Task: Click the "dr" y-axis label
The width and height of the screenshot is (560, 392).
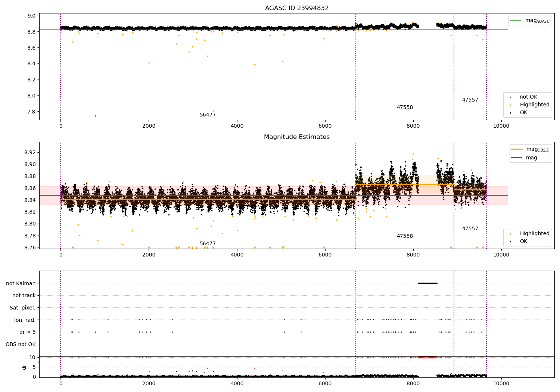Action: tap(24, 367)
